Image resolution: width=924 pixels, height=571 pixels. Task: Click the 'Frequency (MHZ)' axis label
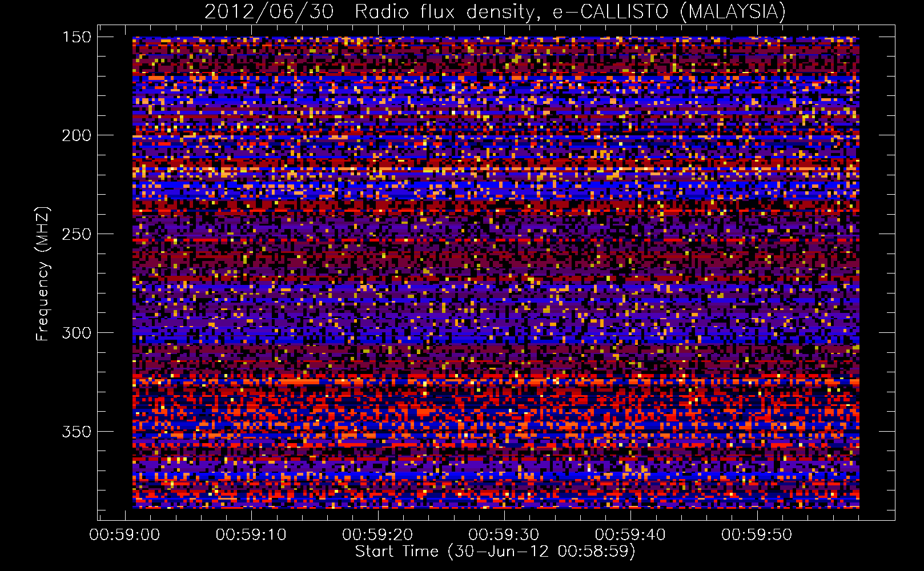pyautogui.click(x=43, y=274)
